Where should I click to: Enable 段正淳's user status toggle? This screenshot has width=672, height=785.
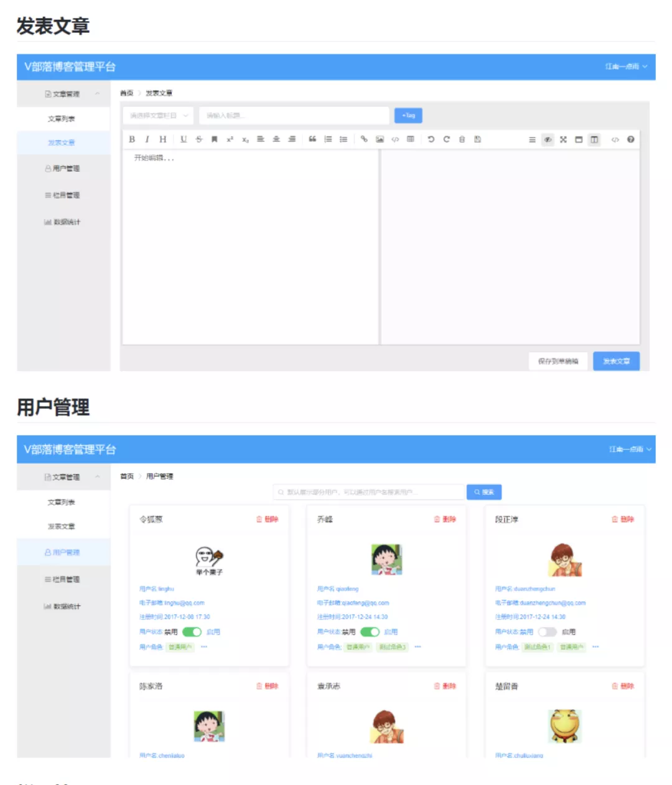[x=547, y=631]
